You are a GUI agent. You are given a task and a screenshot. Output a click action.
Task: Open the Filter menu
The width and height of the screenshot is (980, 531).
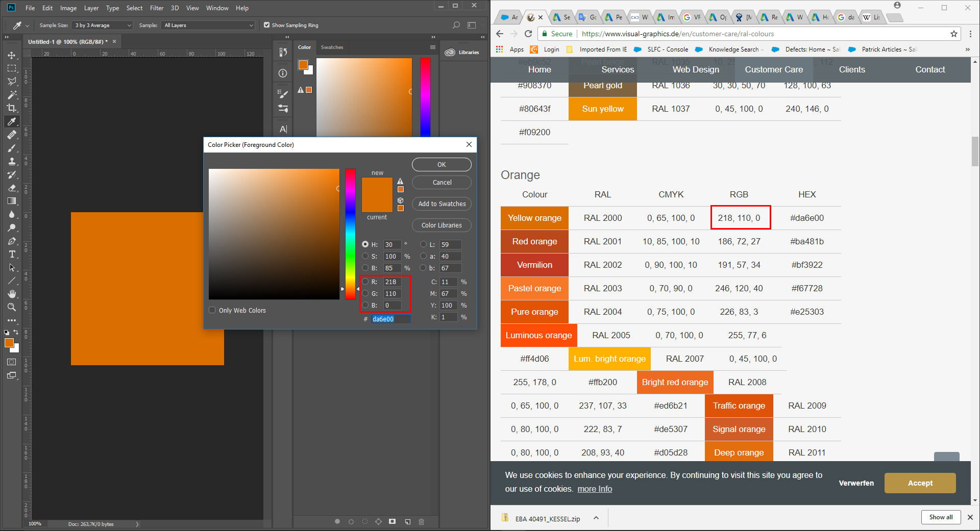tap(156, 8)
